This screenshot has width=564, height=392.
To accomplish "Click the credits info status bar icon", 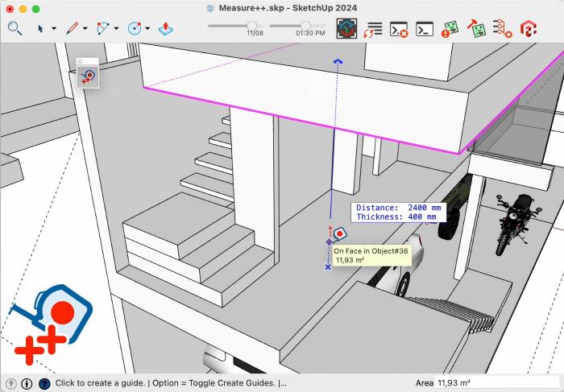I will pyautogui.click(x=27, y=383).
